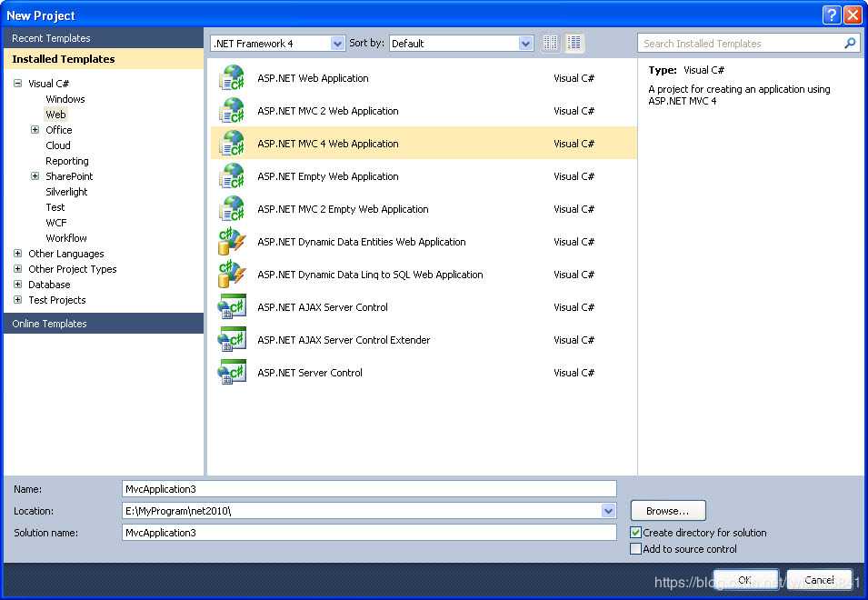Expand the SharePoint tree node
868x600 pixels.
click(x=35, y=176)
